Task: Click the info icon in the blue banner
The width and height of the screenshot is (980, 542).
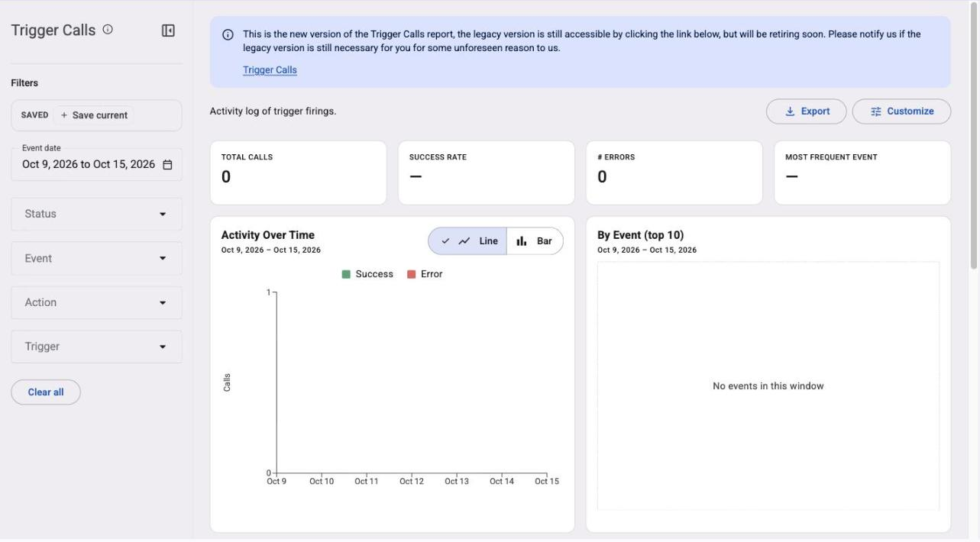Action: [228, 34]
